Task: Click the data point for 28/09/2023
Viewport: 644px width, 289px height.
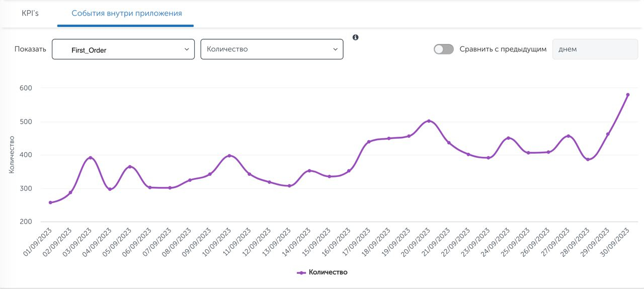Action: click(x=588, y=159)
